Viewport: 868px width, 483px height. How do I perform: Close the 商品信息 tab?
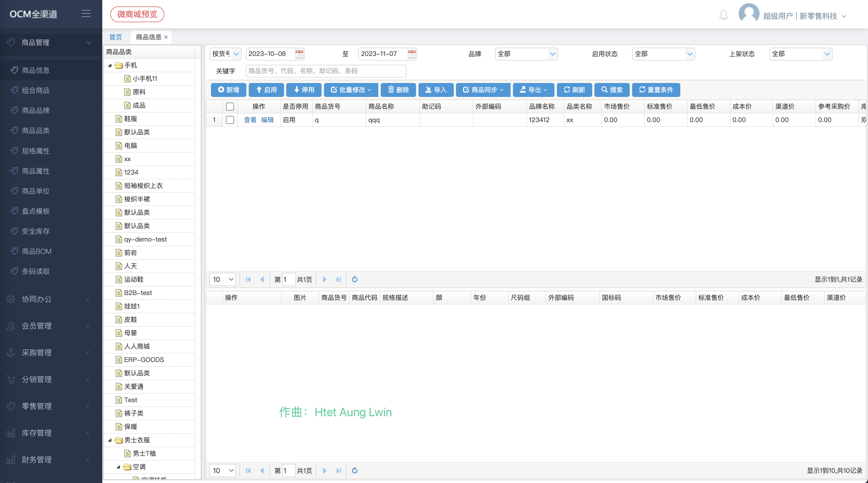click(166, 37)
